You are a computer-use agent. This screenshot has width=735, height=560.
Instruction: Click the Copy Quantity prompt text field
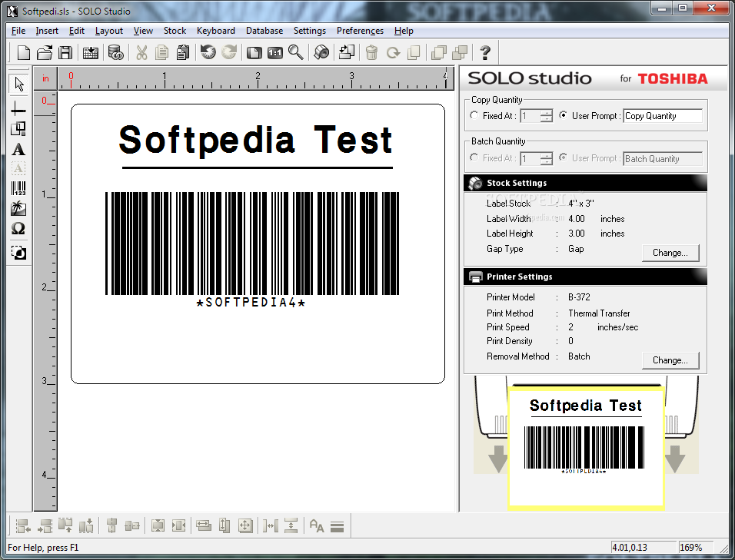click(x=663, y=116)
